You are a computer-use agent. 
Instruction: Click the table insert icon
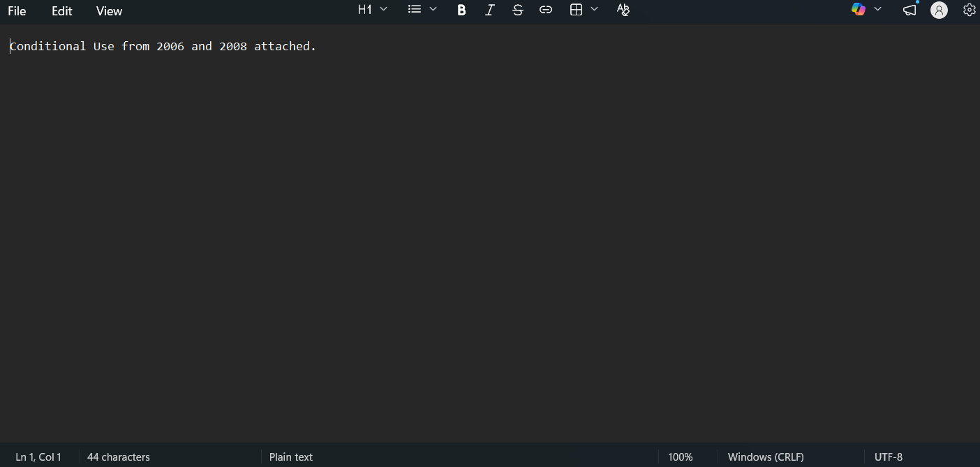point(576,10)
